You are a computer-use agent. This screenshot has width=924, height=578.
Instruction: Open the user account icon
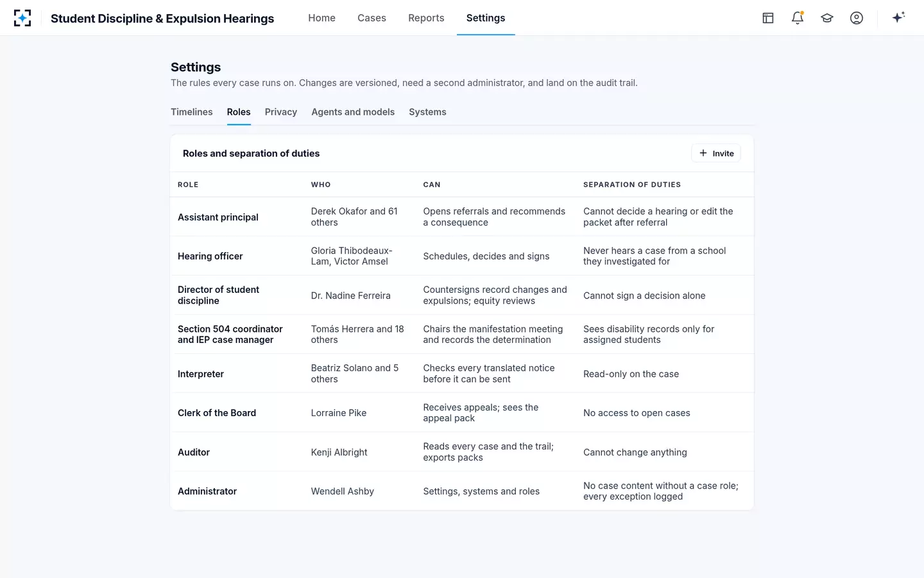click(x=857, y=18)
